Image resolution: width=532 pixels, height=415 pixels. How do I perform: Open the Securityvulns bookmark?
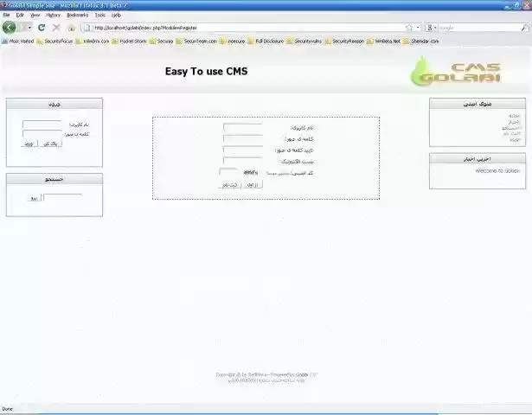tap(304, 41)
